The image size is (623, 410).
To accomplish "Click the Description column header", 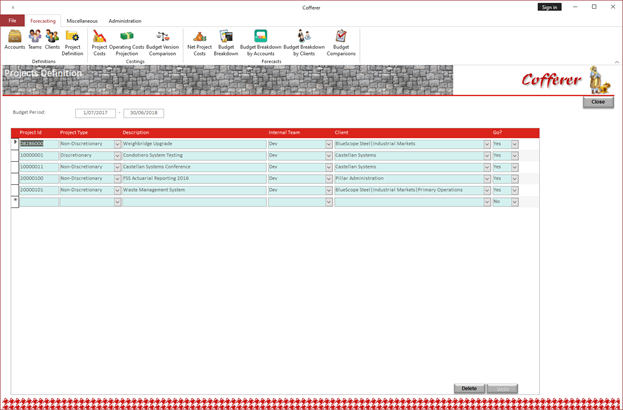I will (136, 133).
